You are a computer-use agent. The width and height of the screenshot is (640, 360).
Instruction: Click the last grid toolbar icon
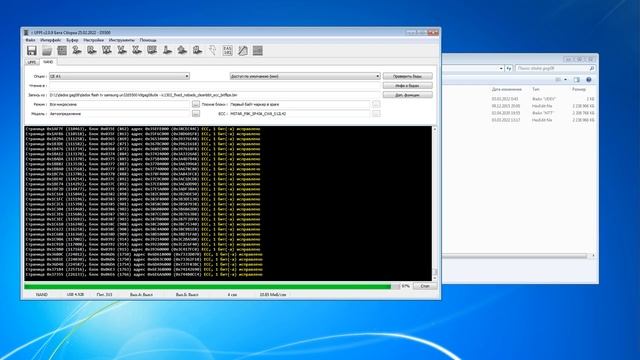pos(258,51)
